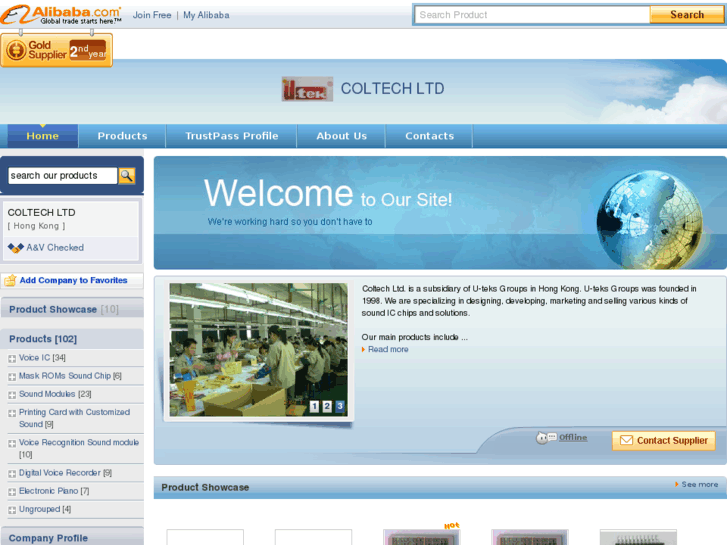The image size is (727, 545).
Task: Show factory slide 3
Action: 340,406
